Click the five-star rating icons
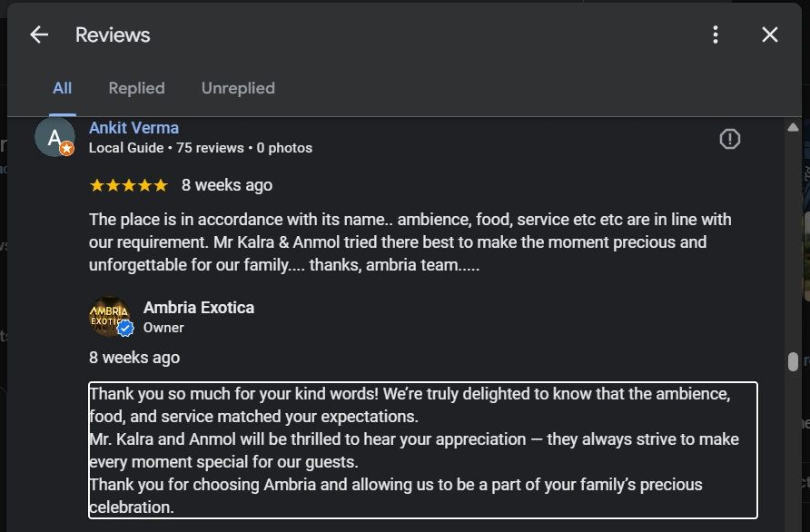810x532 pixels. pos(128,185)
